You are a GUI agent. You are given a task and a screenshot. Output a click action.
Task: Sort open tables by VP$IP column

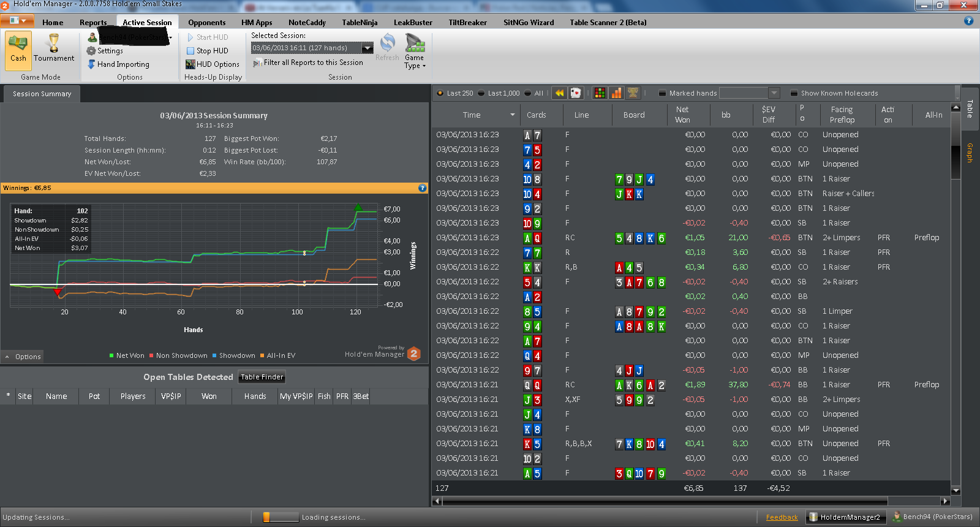click(x=171, y=396)
